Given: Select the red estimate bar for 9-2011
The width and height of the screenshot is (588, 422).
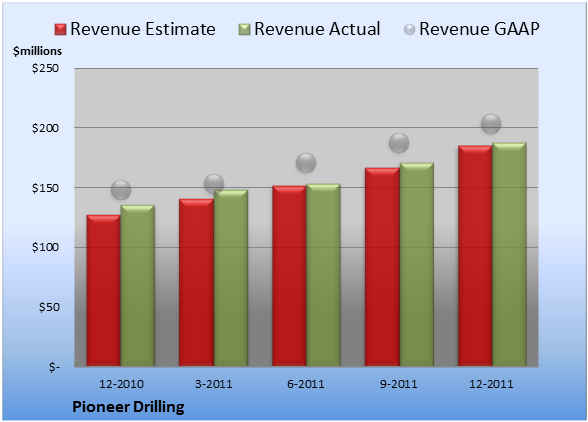Looking at the screenshot, I should point(382,267).
